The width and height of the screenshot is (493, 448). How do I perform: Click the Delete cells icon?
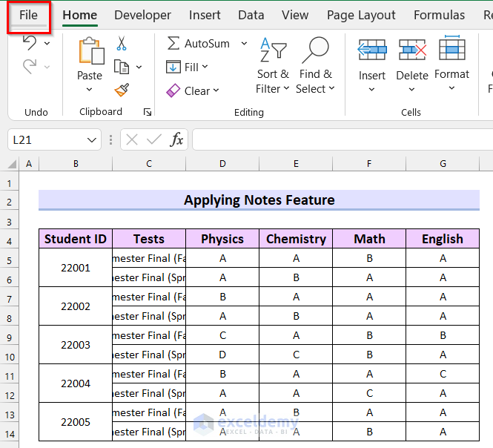tap(412, 50)
